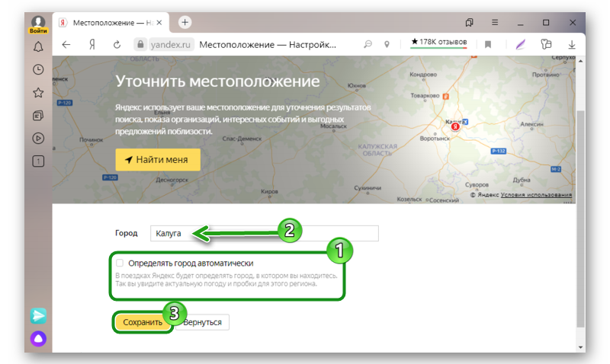Open video play icon in sidebar
The height and width of the screenshot is (364, 610).
[x=38, y=139]
